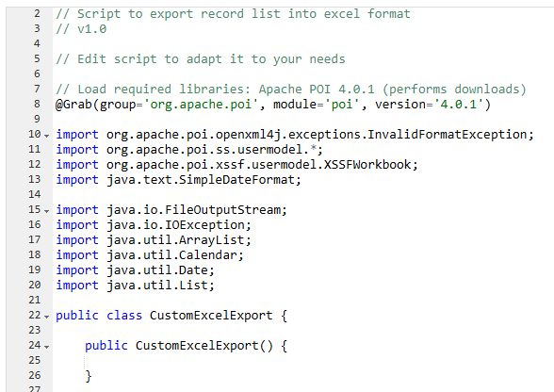Image resolution: width=554 pixels, height=392 pixels.
Task: Select line number 8 in the gutter
Action: [x=37, y=104]
